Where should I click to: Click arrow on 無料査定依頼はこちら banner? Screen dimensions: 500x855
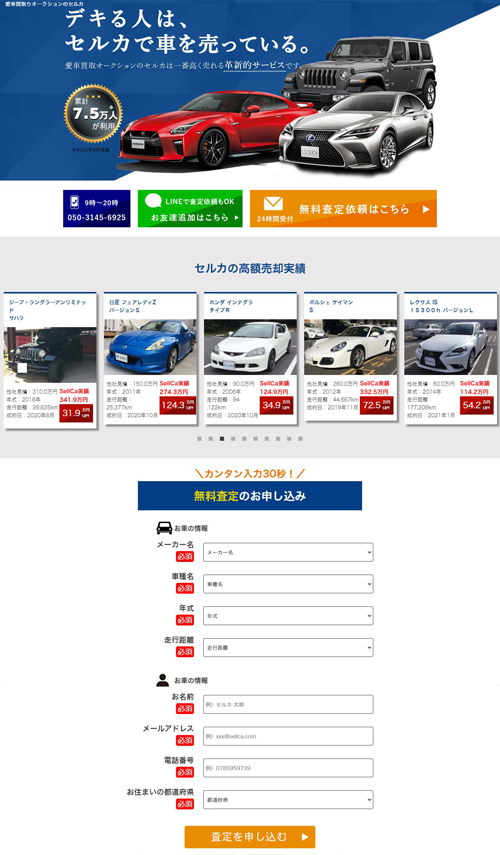point(426,209)
